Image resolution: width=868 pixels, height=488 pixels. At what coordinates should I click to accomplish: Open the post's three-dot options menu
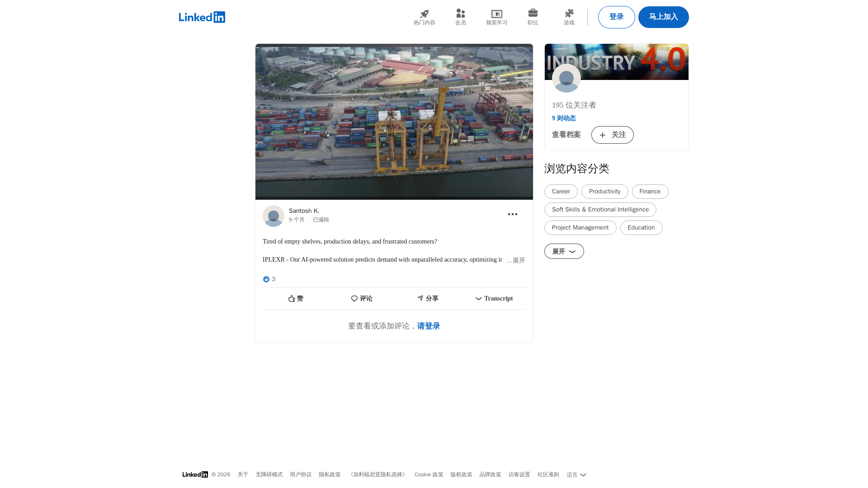point(512,214)
